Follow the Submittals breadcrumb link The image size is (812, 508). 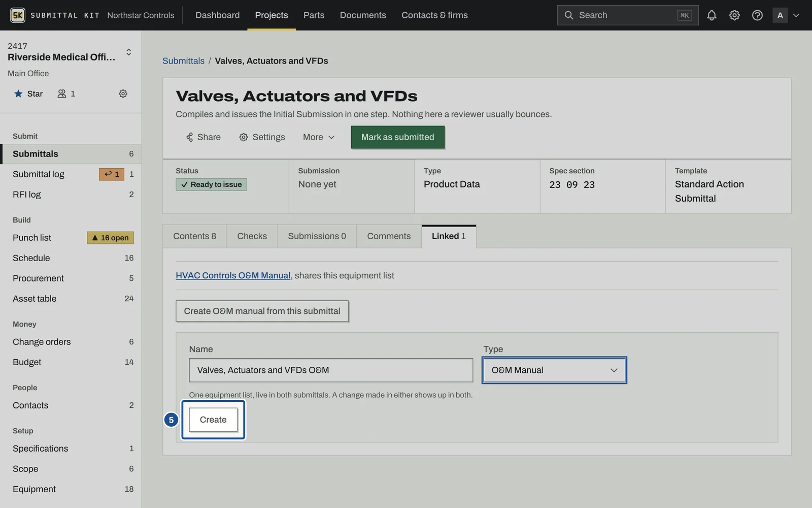click(x=183, y=61)
